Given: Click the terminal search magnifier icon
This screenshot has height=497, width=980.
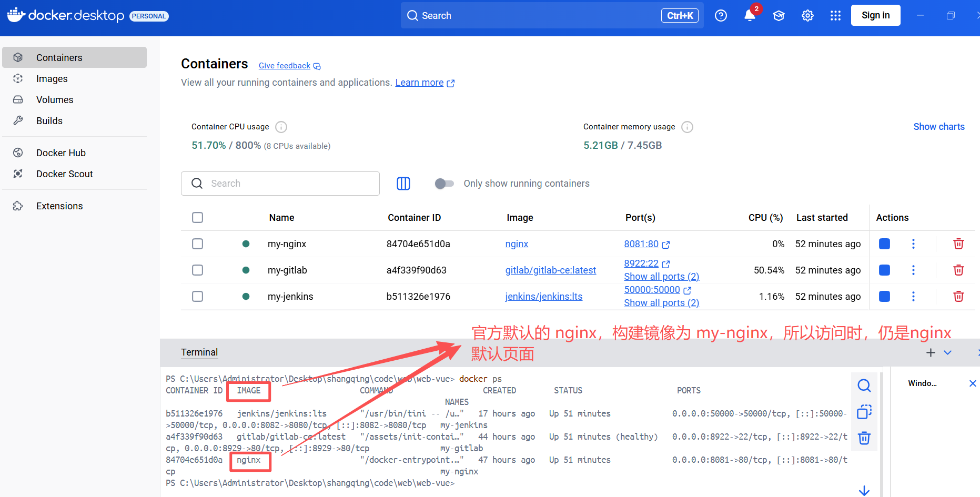Looking at the screenshot, I should [864, 386].
